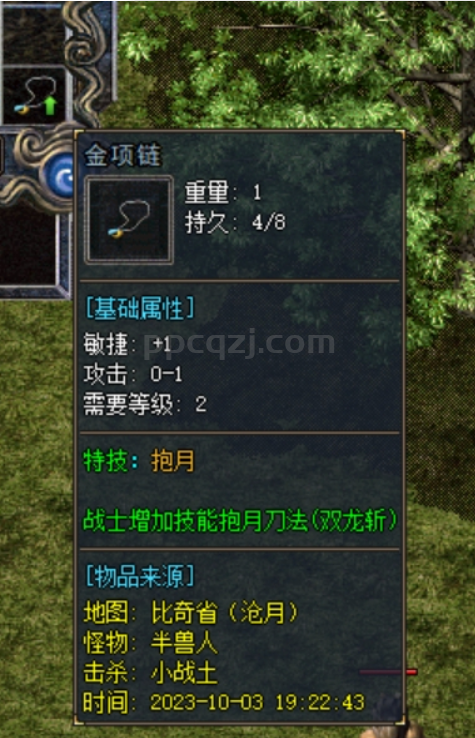Click the 持久: 4/8 durability line
This screenshot has height=738, width=475.
235,222
